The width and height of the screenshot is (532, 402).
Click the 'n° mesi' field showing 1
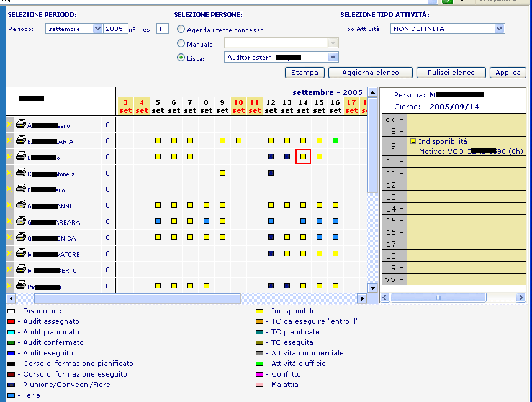point(163,29)
